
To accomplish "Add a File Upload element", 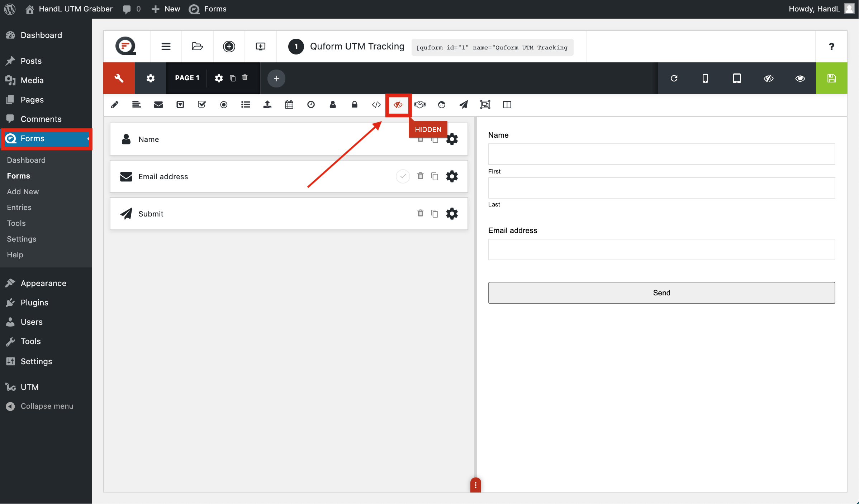I will click(267, 105).
